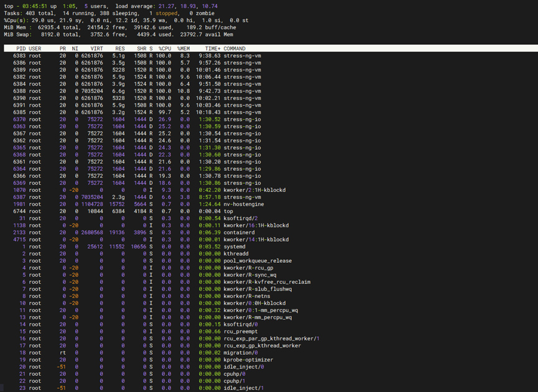Click idle_inject/0 command
This screenshot has height=392, width=538.
[244, 367]
